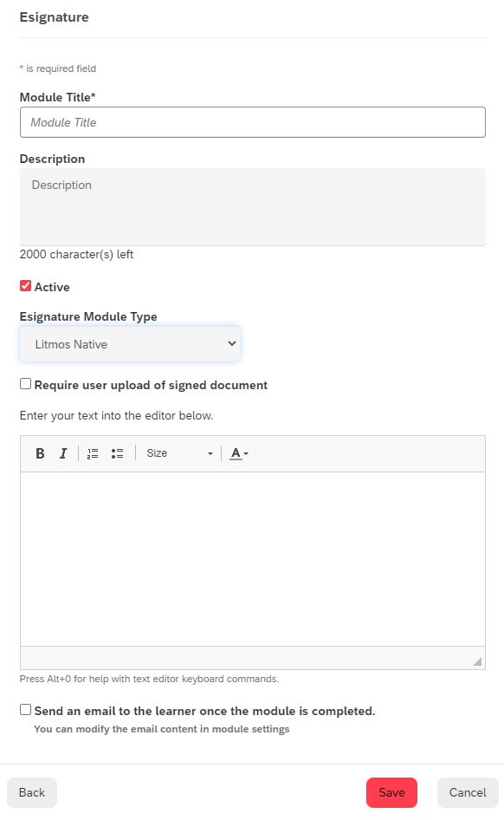The width and height of the screenshot is (504, 820).
Task: Click the Save button
Action: [x=391, y=792]
